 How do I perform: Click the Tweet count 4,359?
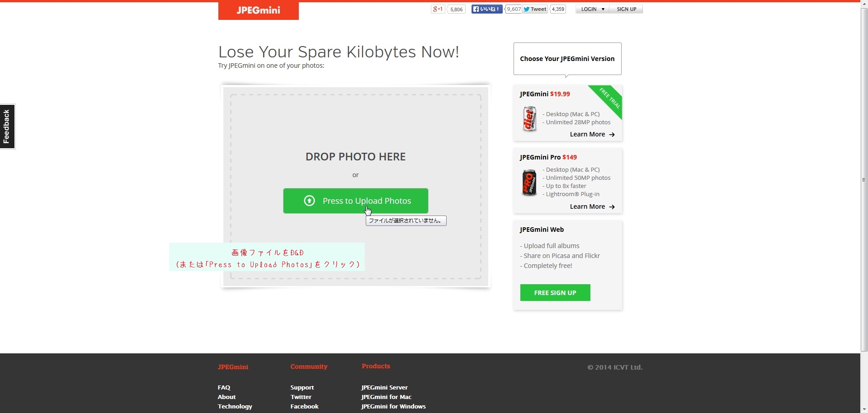click(558, 9)
